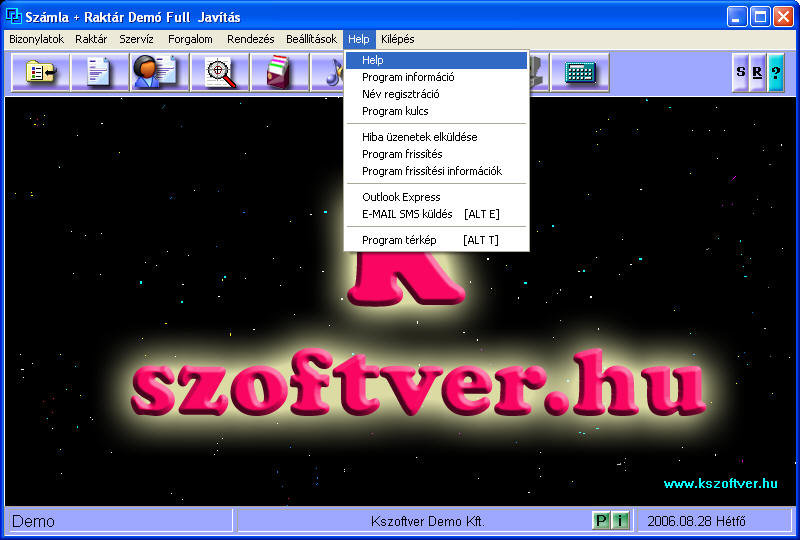Open Program frissítési információk
The height and width of the screenshot is (540, 800).
(x=437, y=171)
